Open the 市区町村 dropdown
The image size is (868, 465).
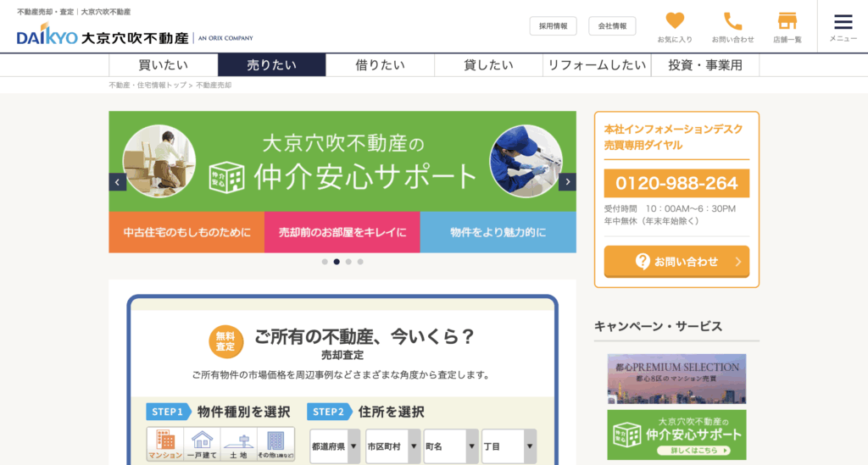click(393, 446)
